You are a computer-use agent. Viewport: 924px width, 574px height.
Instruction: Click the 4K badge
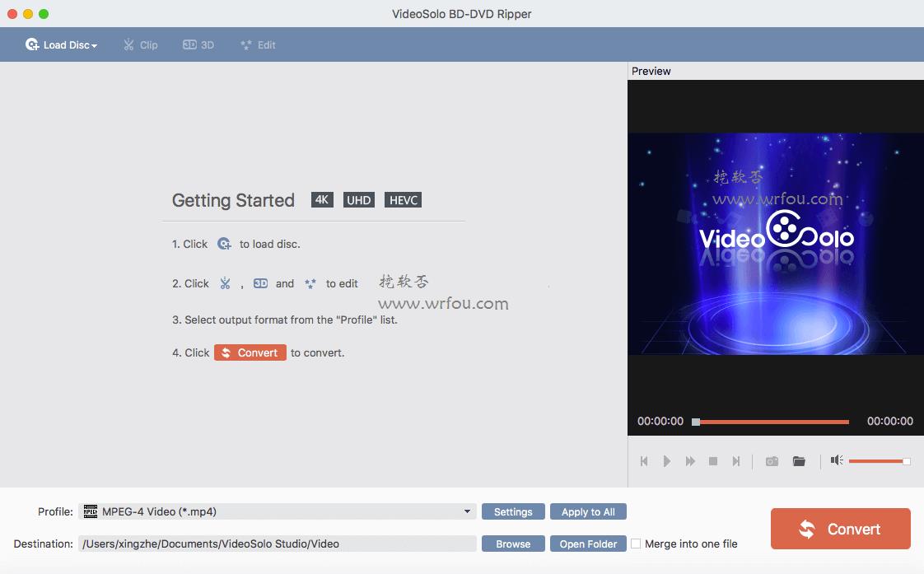pos(322,200)
